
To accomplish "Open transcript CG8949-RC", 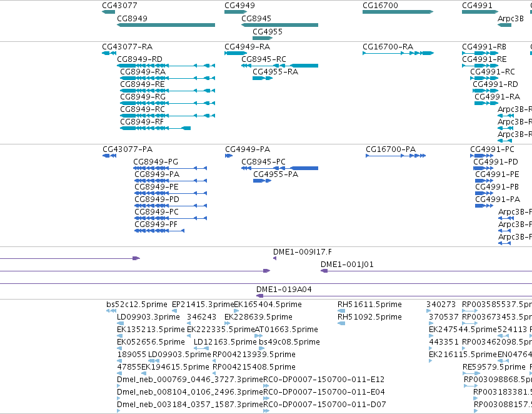I will [x=143, y=109].
